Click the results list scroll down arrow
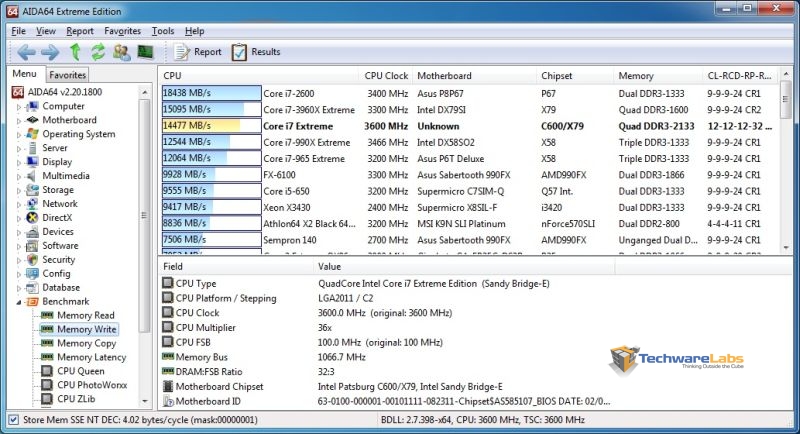Viewport: 800px width, 434px height. [786, 247]
